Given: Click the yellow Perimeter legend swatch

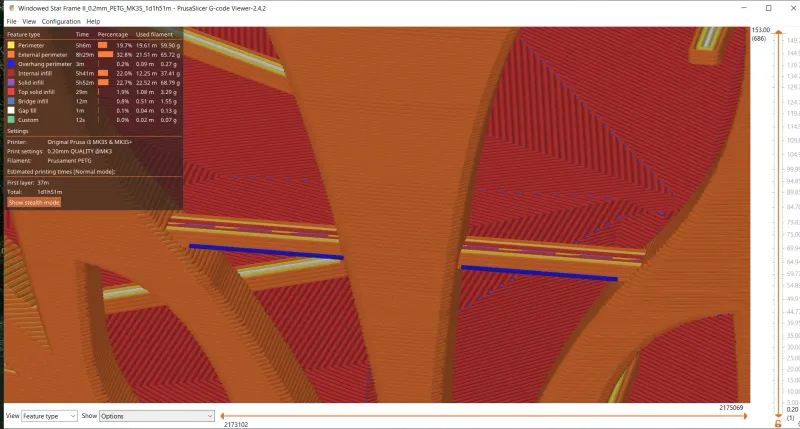Looking at the screenshot, I should coord(10,44).
